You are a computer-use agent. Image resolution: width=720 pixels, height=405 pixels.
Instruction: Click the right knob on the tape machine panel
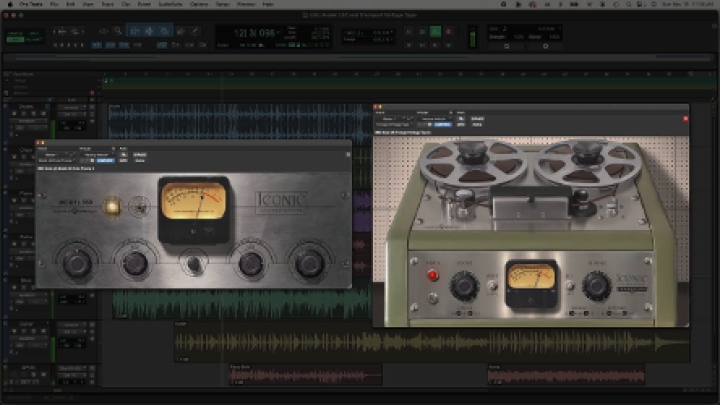(596, 285)
